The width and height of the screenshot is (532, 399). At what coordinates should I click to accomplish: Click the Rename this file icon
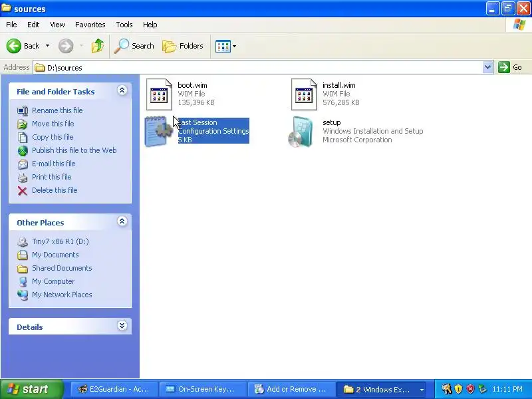pos(23,111)
